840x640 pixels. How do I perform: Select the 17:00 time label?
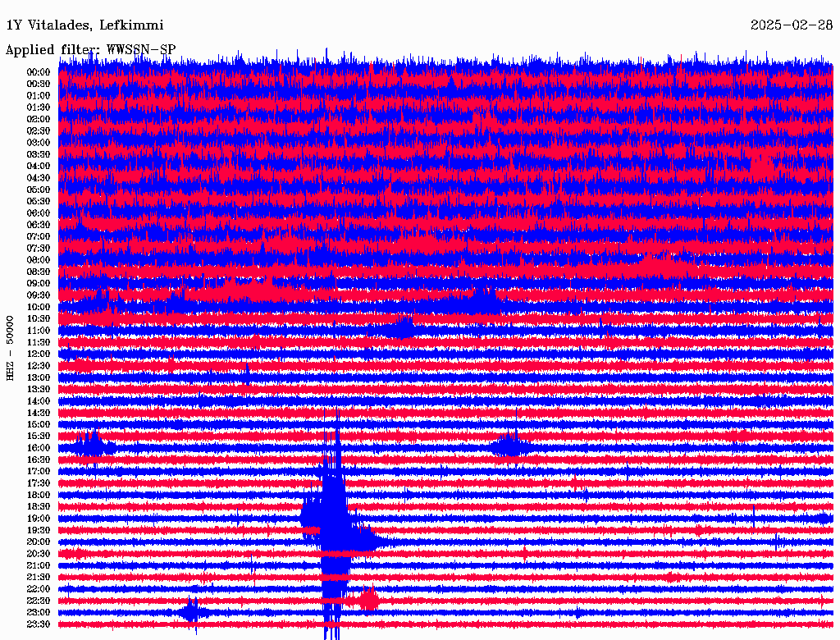tap(39, 471)
